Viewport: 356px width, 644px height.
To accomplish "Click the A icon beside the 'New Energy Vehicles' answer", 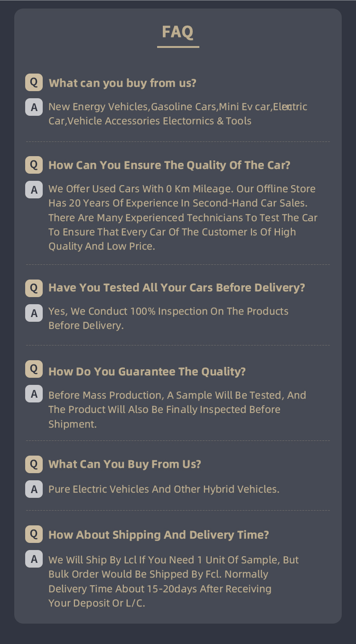I will (x=34, y=108).
